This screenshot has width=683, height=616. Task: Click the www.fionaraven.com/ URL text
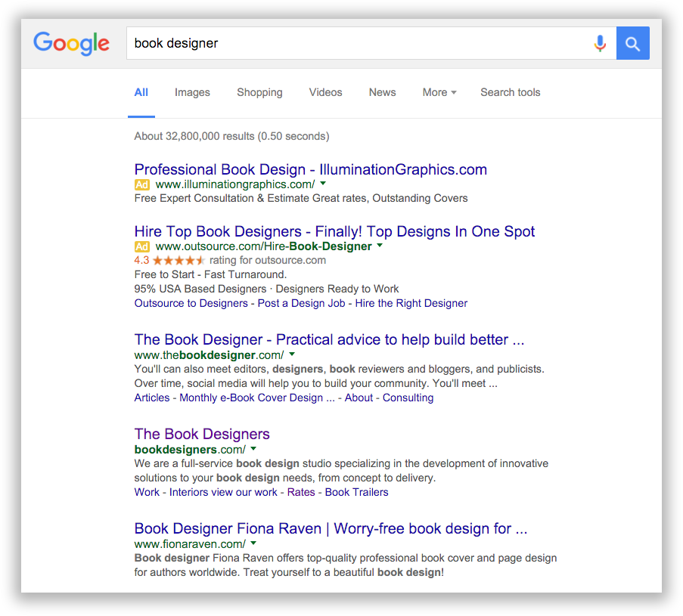click(x=190, y=544)
